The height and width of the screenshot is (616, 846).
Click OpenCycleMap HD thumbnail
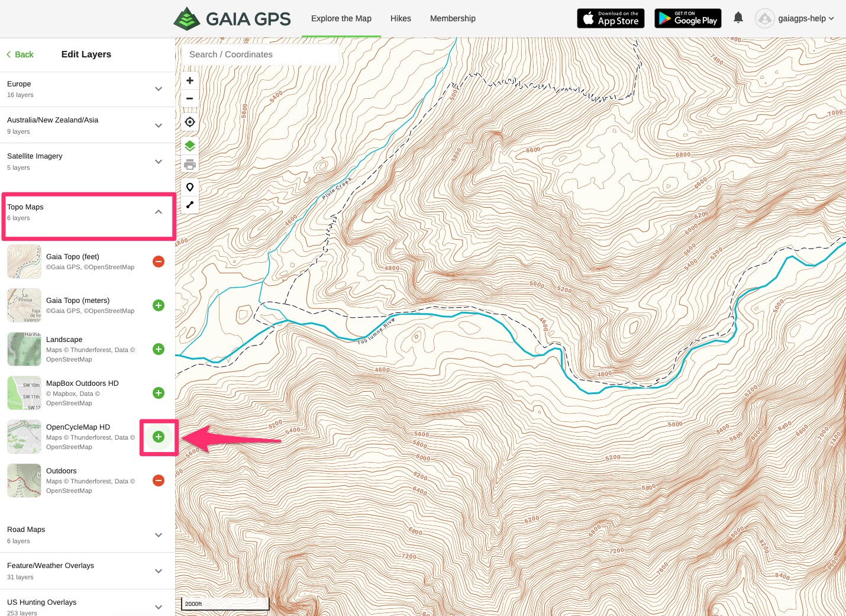point(24,437)
